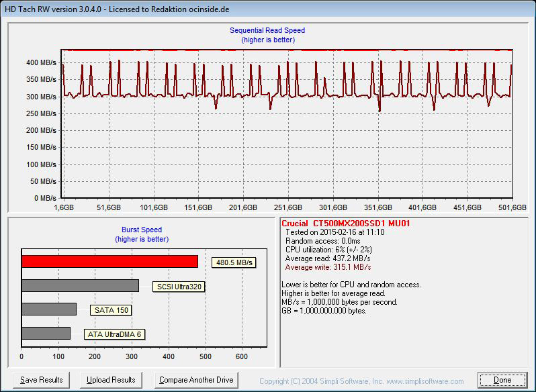The height and width of the screenshot is (392, 536).
Task: Click the Sequential Read Speed chart title
Action: pos(267,30)
